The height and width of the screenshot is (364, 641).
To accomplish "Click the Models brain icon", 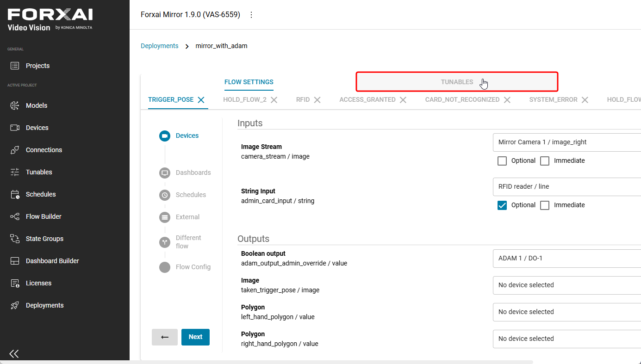I will tap(15, 105).
